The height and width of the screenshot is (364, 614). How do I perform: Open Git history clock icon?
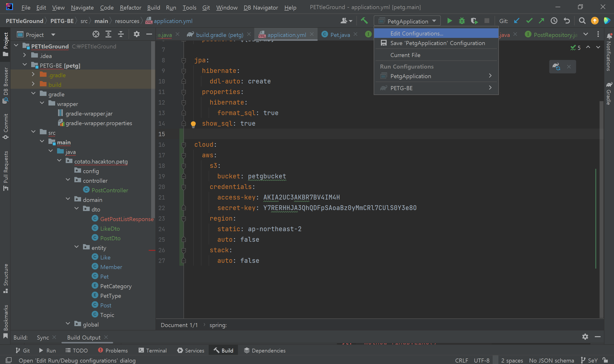pos(554,21)
